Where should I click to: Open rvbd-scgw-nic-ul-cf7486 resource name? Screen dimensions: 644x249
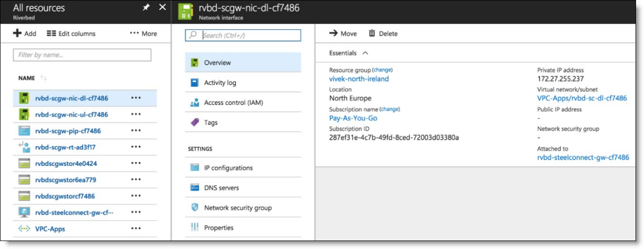click(72, 115)
